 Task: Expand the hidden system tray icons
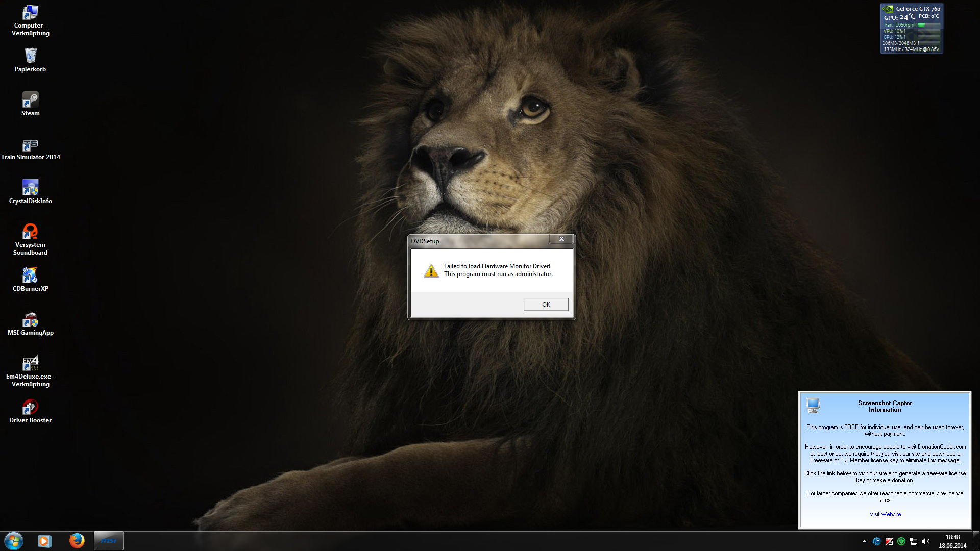coord(864,541)
